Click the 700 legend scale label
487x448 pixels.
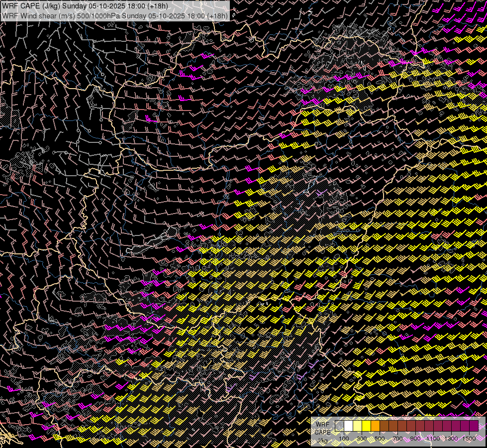point(397,439)
